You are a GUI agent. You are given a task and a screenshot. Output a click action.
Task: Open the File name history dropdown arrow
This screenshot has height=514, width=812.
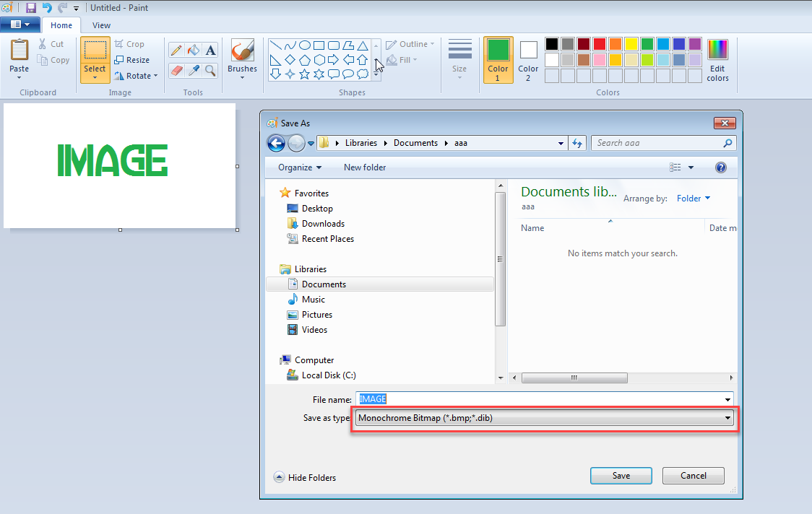pos(727,399)
